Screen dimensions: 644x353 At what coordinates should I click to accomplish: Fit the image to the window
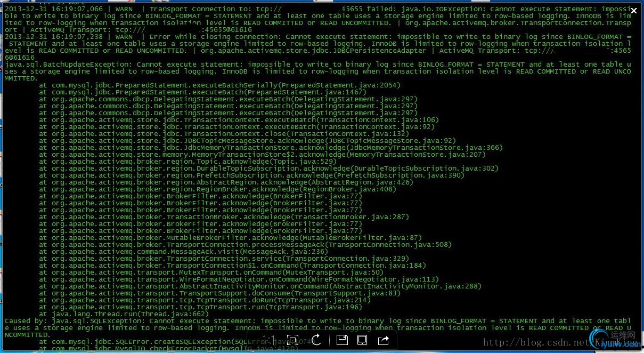pos(292,340)
